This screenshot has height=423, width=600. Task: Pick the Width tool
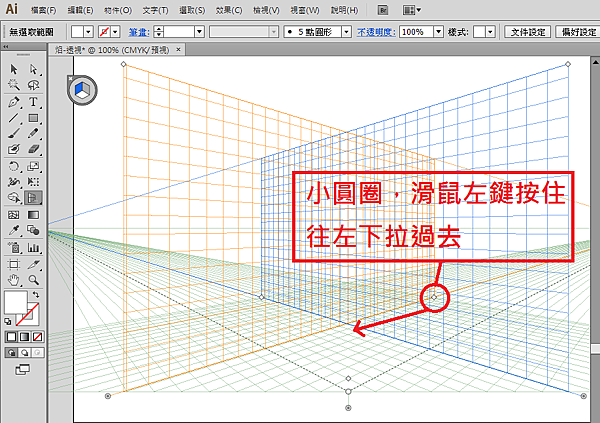tap(14, 182)
